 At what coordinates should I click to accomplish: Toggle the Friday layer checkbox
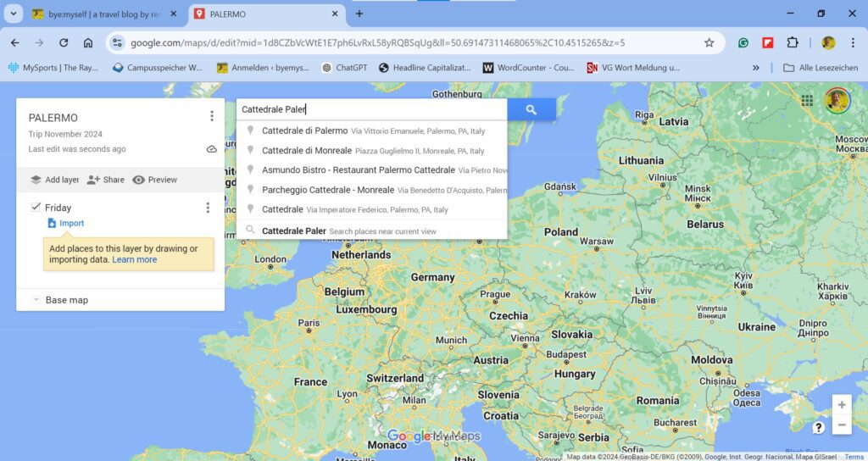(x=36, y=207)
